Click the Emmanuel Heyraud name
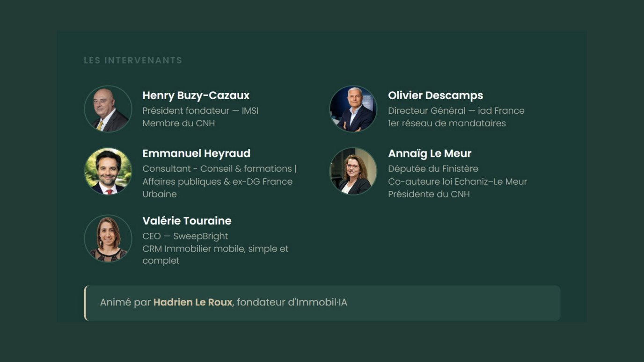Image resolution: width=644 pixels, height=362 pixels. pyautogui.click(x=196, y=153)
